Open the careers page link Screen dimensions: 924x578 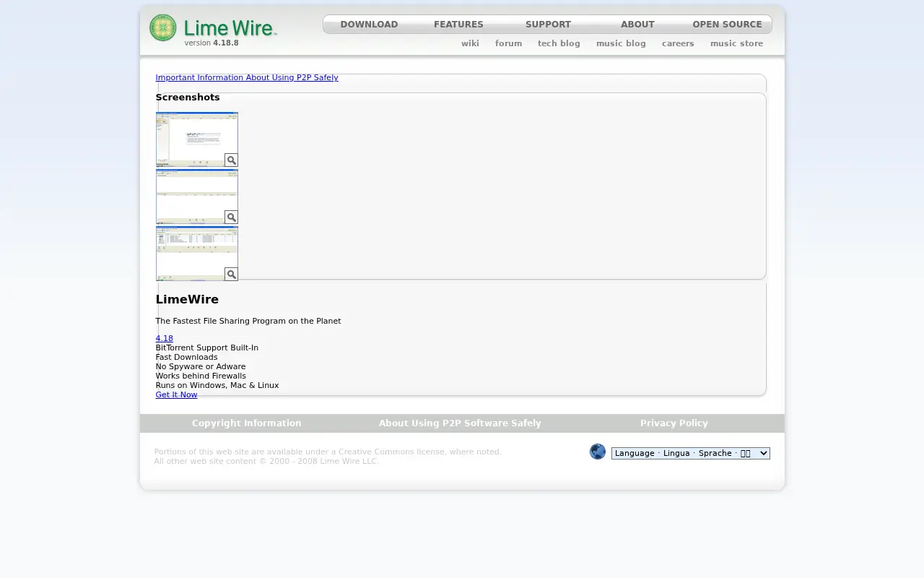(x=678, y=43)
